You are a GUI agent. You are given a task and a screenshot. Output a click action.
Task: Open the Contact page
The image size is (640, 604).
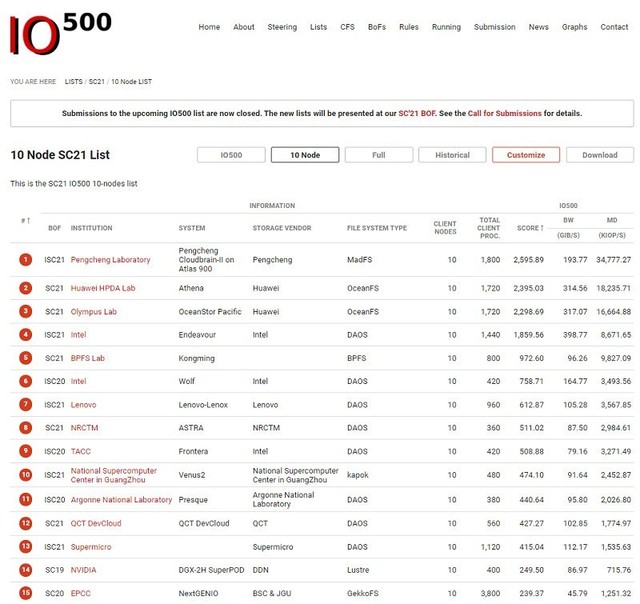click(x=614, y=27)
